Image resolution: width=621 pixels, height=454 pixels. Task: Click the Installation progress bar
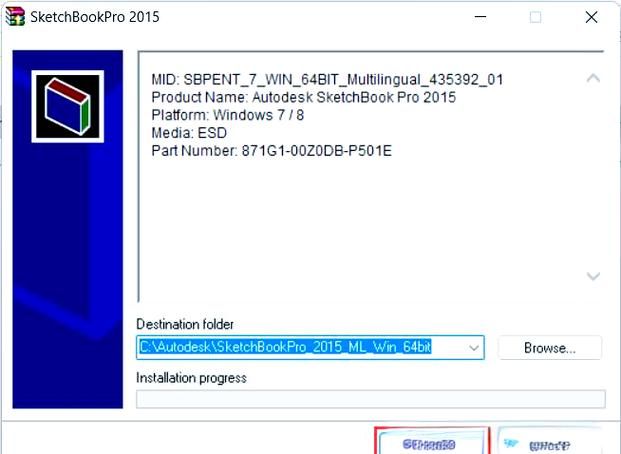point(370,399)
